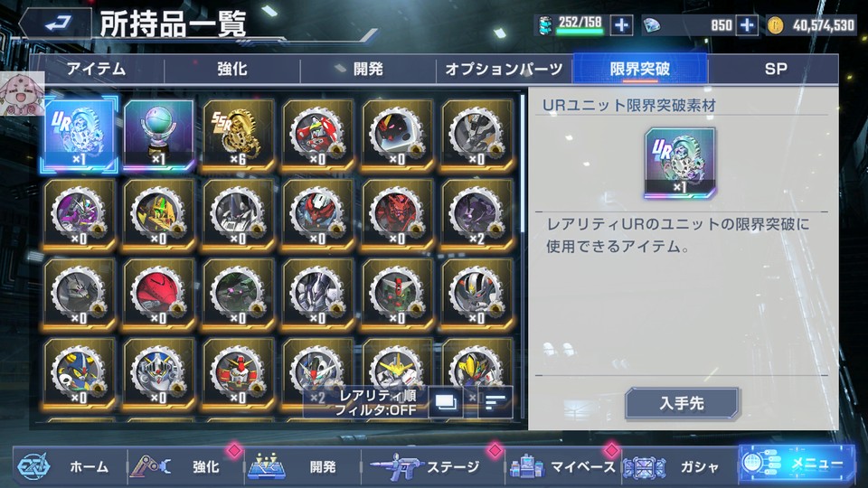Add diamonds with the plus icon

[x=747, y=25]
